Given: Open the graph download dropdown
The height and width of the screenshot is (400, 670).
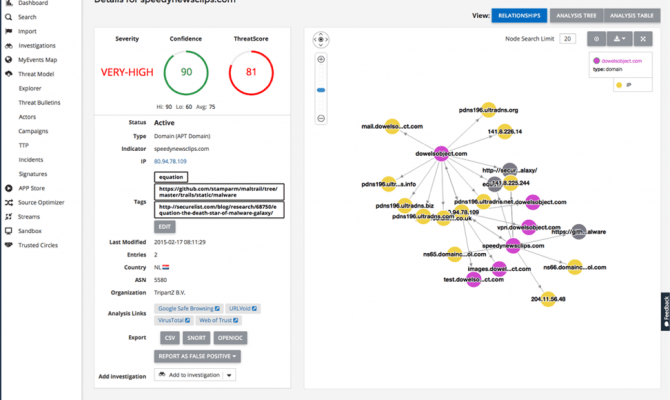Looking at the screenshot, I should pos(619,38).
